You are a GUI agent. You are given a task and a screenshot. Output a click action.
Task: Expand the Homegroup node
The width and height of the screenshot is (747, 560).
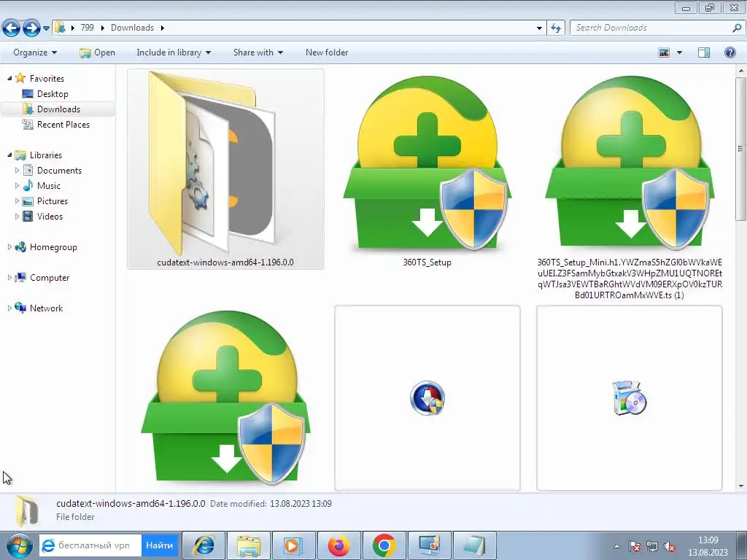pos(9,246)
